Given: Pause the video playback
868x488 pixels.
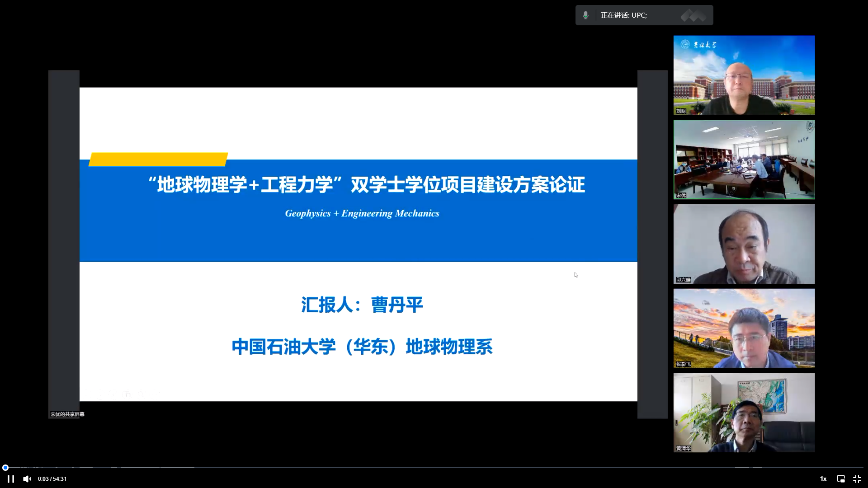Looking at the screenshot, I should tap(10, 479).
